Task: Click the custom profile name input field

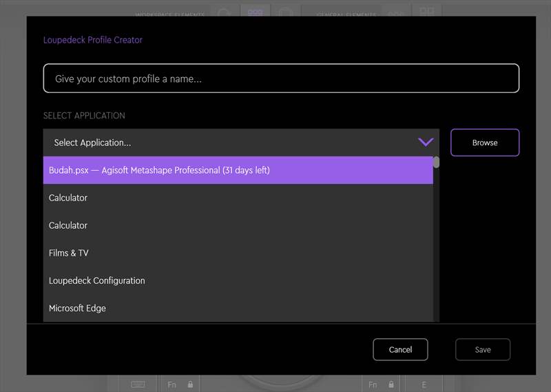Action: pyautogui.click(x=281, y=79)
